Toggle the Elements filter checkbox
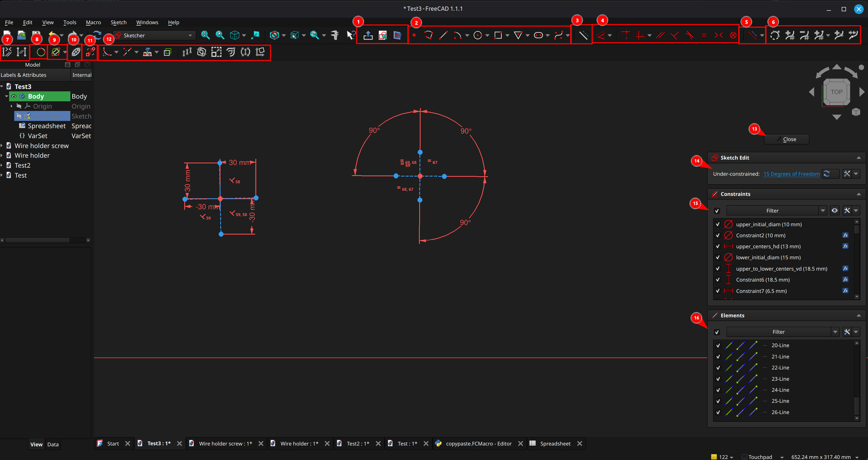This screenshot has height=460, width=868. click(717, 332)
